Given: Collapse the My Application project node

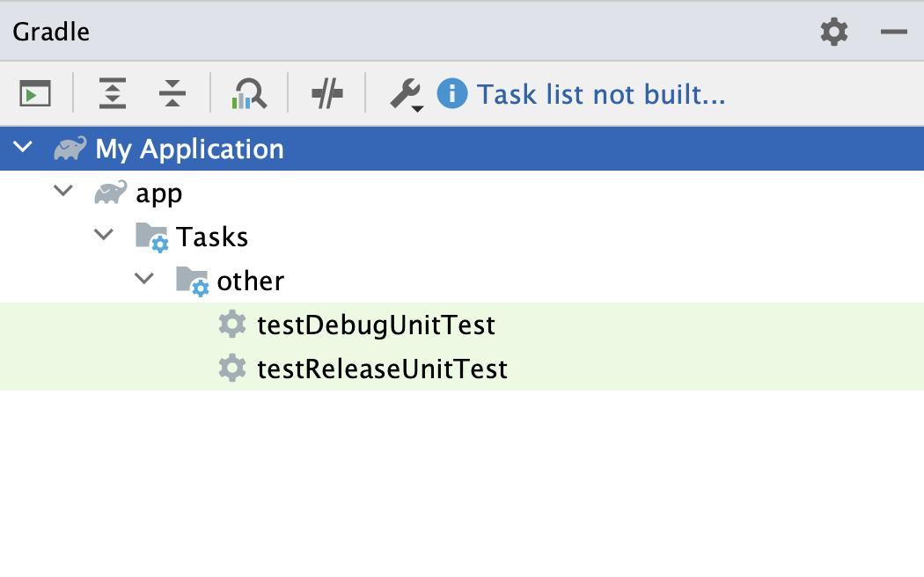Looking at the screenshot, I should (22, 148).
